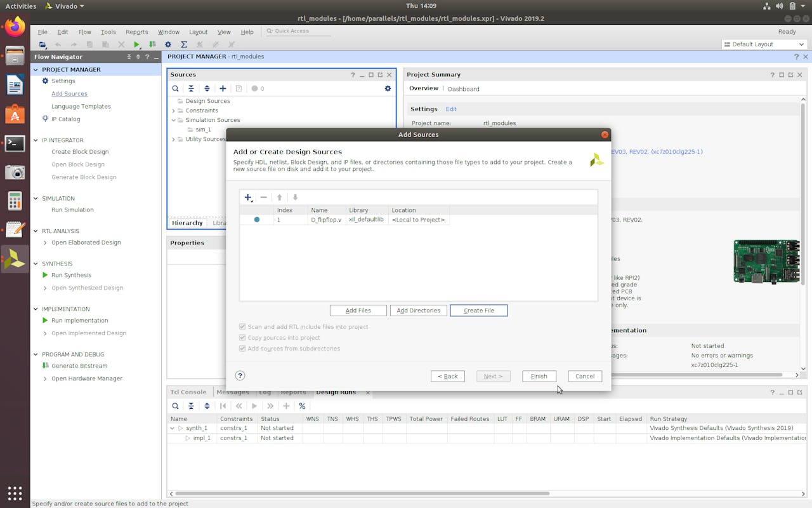Image resolution: width=812 pixels, height=508 pixels.
Task: Open Terminal from the Ubuntu dock
Action: 15,144
